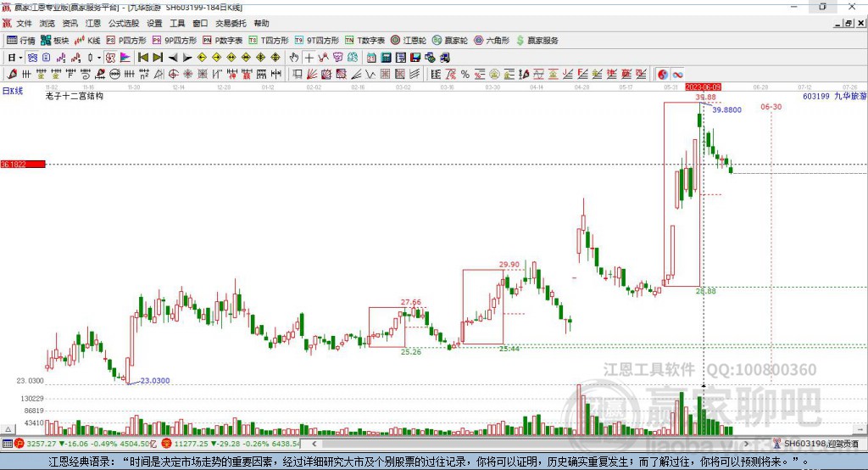
Task: Open the calculator icon
Action: pyautogui.click(x=386, y=58)
